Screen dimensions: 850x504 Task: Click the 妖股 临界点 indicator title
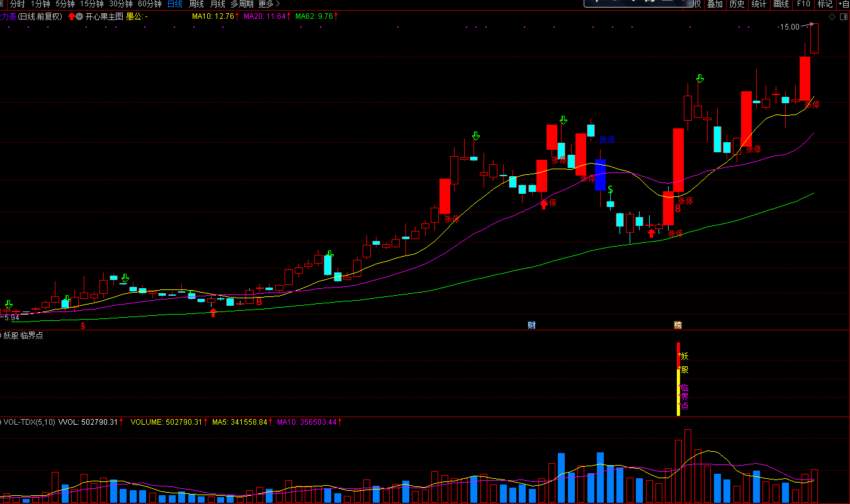23,336
